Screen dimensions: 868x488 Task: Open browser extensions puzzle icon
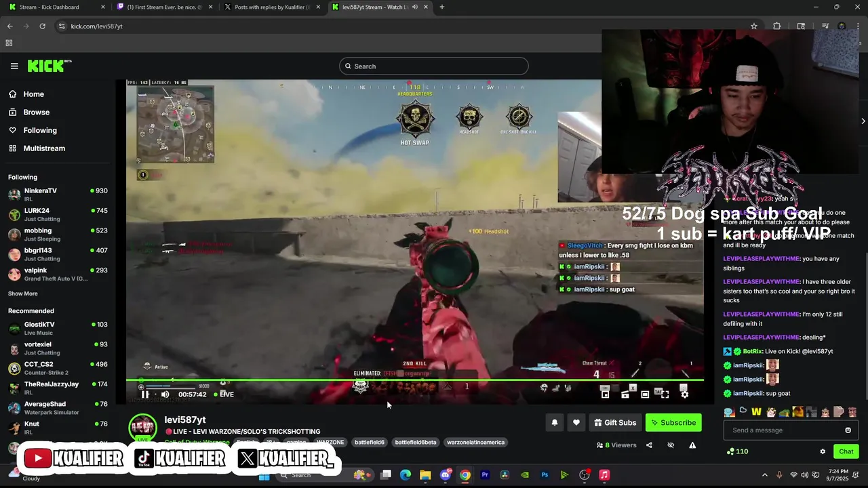(x=777, y=26)
